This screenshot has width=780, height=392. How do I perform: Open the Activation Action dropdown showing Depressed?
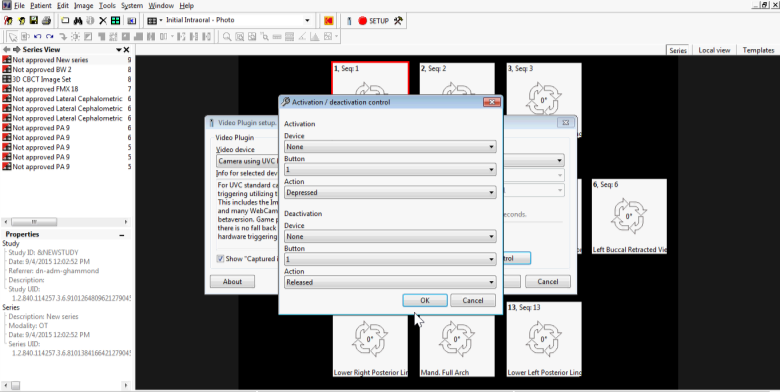(390, 193)
